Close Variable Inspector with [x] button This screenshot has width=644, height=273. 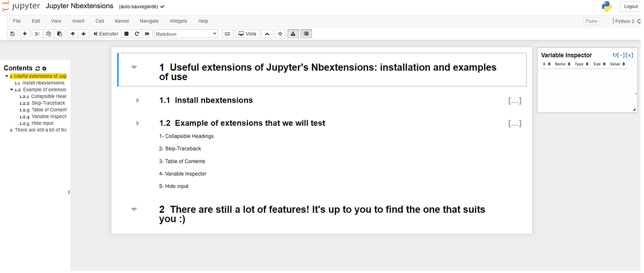(630, 55)
